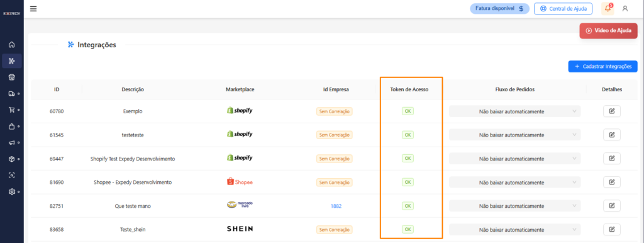Screen dimensions: 644x243
Task: Open the settings gear sidebar icon
Action: 11,191
